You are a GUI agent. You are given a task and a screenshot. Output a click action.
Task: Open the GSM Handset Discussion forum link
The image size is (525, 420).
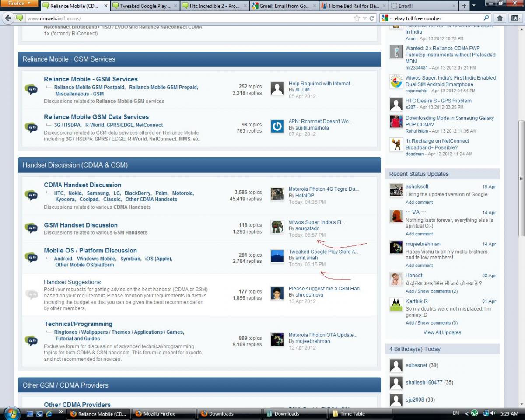pos(80,225)
